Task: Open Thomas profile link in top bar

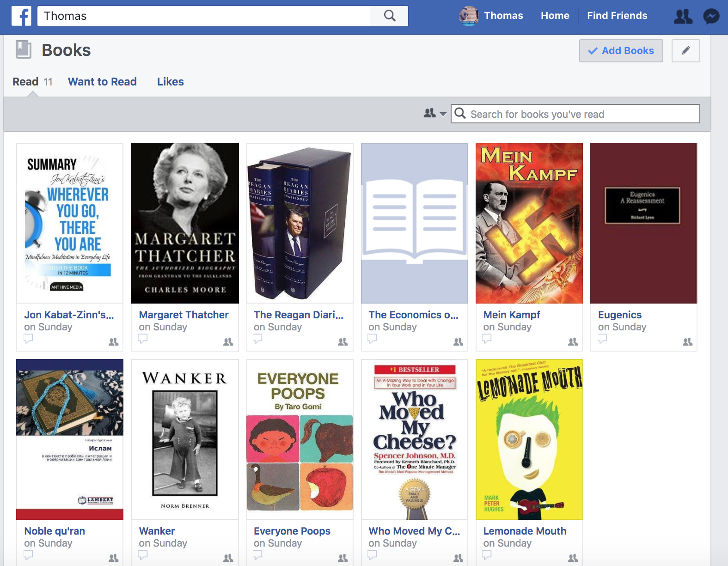Action: pyautogui.click(x=503, y=16)
